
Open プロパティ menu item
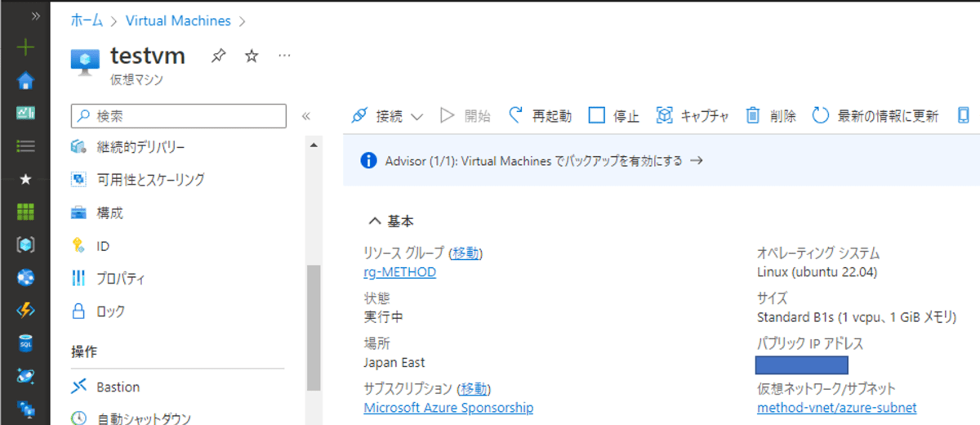121,279
